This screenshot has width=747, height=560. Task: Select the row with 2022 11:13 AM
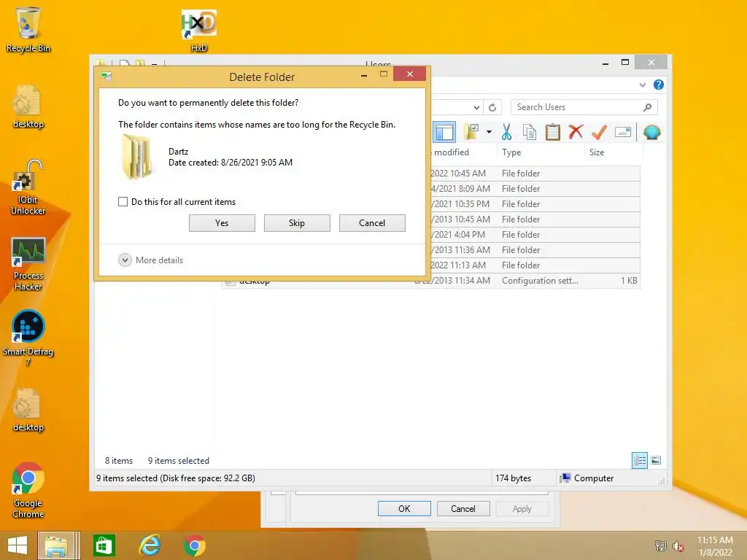coord(535,265)
